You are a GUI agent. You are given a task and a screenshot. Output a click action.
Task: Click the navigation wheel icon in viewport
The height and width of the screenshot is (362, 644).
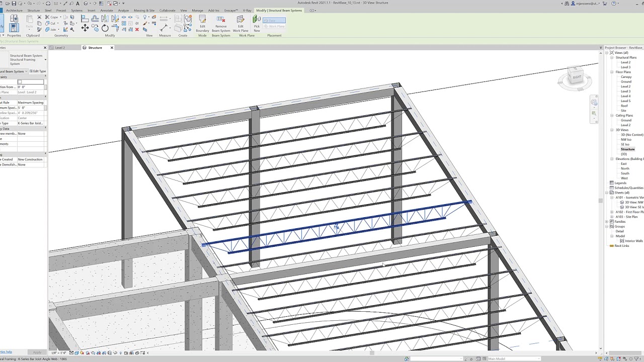[x=594, y=103]
